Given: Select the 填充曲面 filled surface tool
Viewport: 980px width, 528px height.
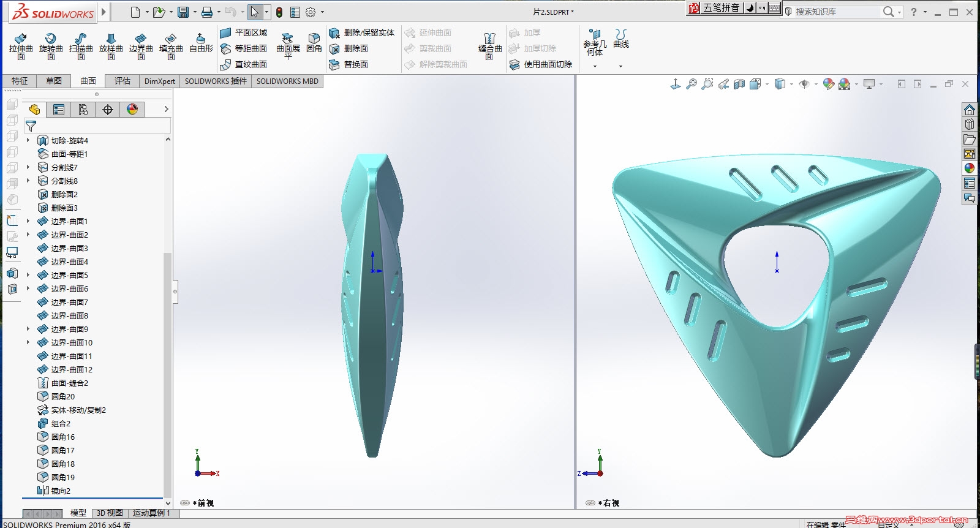Looking at the screenshot, I should pos(171,46).
